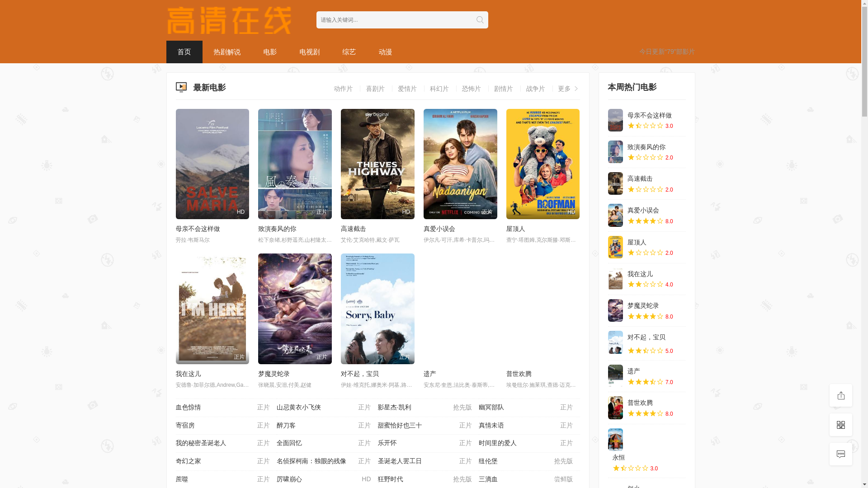
Task: Filter by 喜剧片 category
Action: [375, 89]
